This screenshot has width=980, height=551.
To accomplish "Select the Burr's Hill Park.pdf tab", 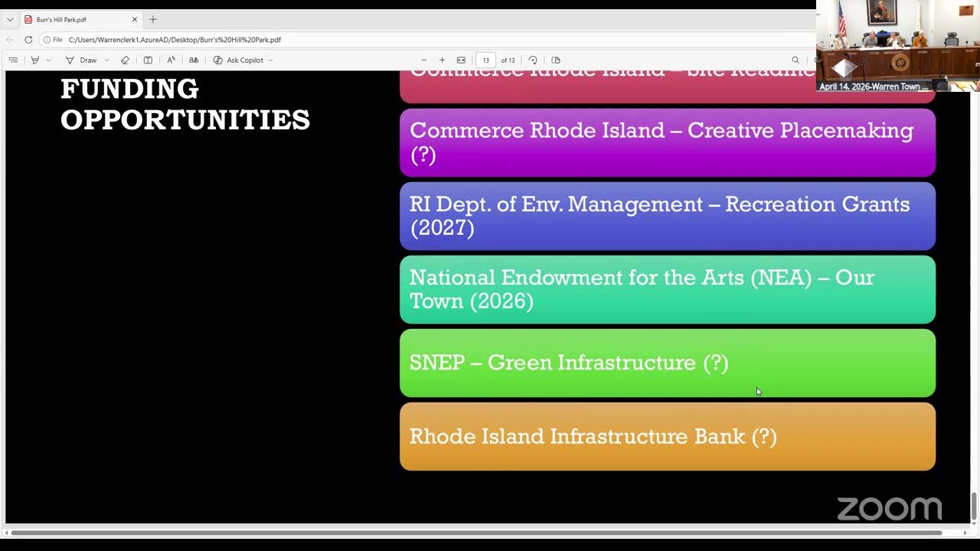I will 80,19.
